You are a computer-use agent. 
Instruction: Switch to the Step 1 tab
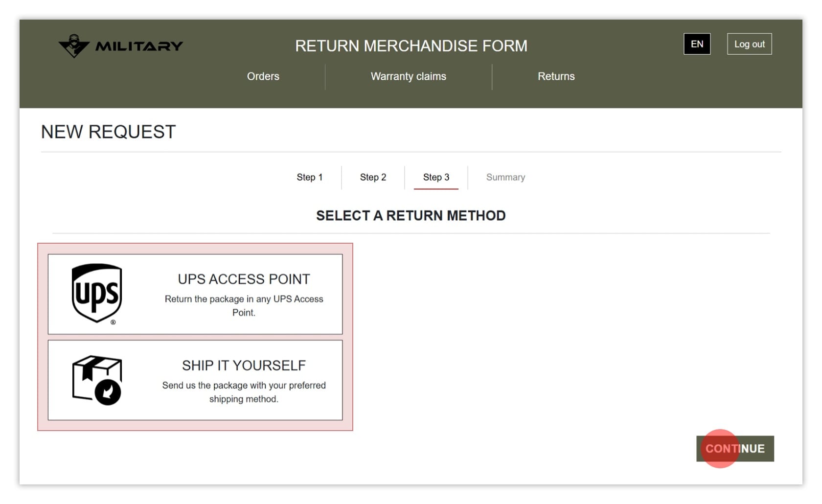[x=310, y=177]
